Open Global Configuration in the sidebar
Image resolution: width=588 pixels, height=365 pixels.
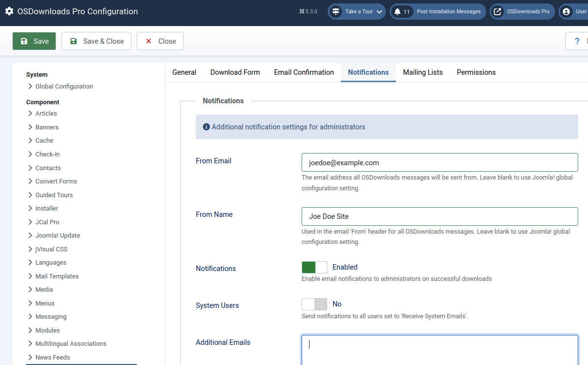click(x=64, y=86)
